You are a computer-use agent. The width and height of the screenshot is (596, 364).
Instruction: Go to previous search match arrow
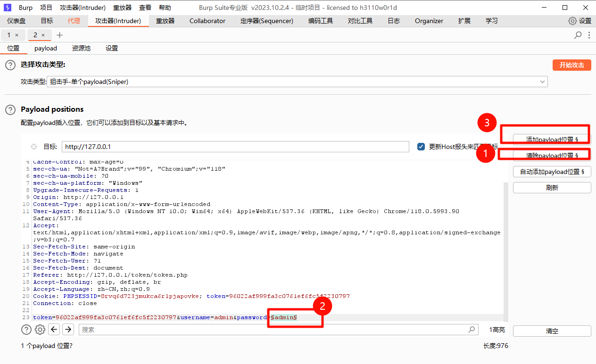click(x=55, y=330)
